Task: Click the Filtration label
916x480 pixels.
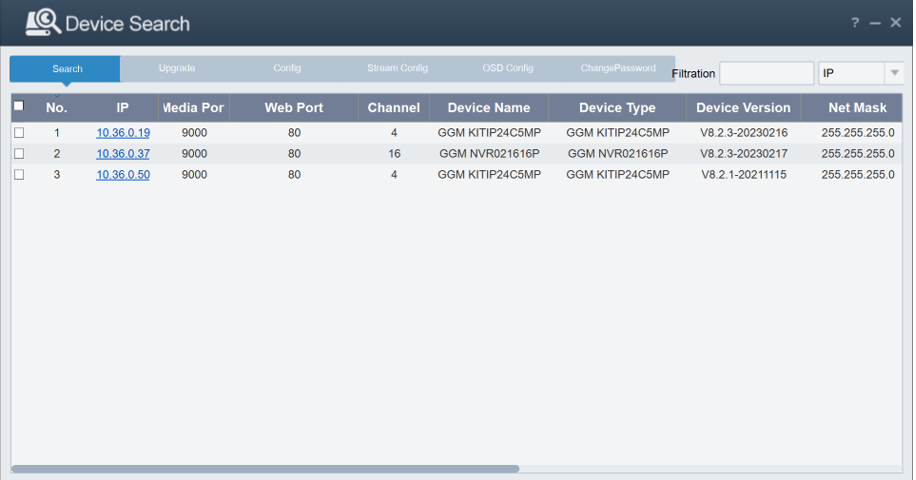Action: (693, 74)
